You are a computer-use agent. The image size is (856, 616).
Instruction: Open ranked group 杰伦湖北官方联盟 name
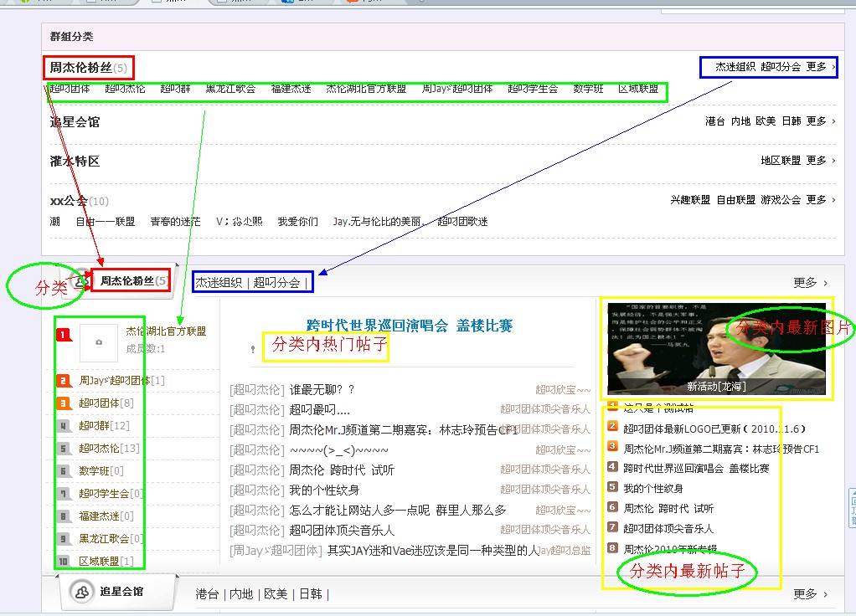tap(166, 331)
